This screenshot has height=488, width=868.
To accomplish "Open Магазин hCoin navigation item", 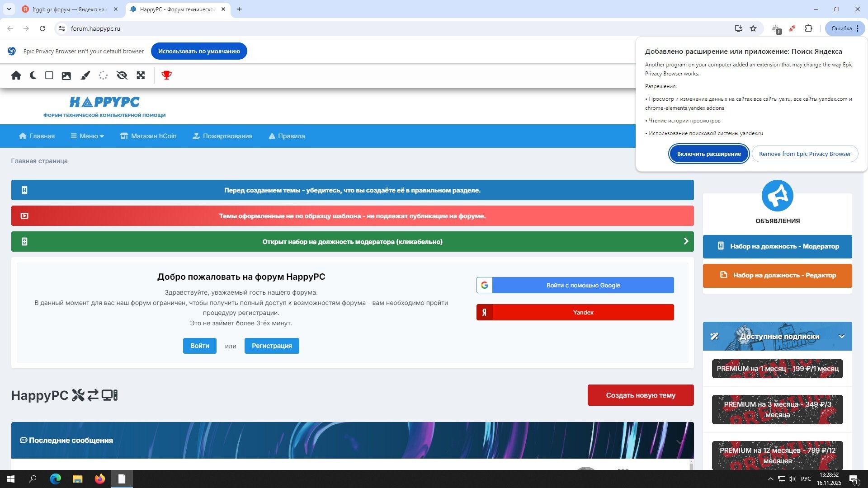I will point(148,136).
